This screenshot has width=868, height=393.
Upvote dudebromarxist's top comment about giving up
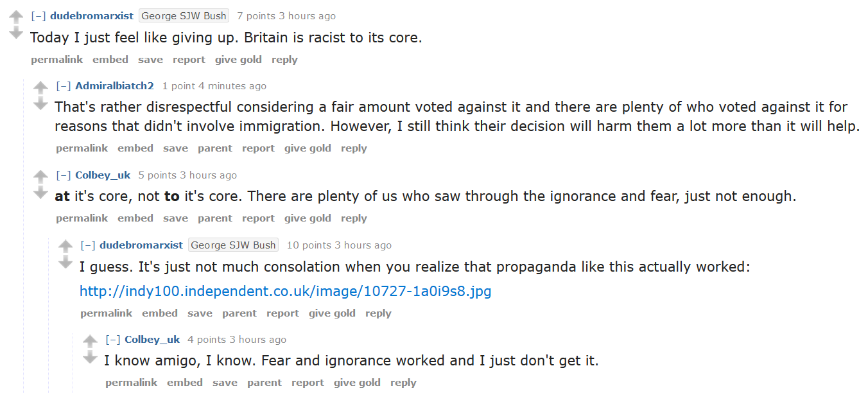click(x=16, y=17)
